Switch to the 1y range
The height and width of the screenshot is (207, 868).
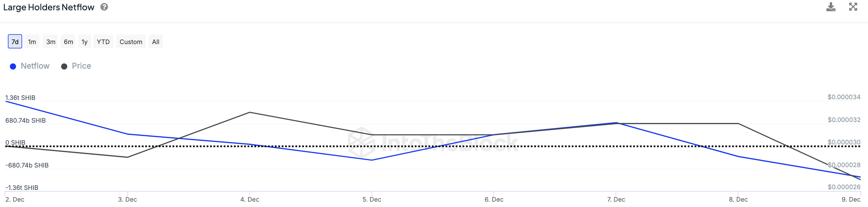pyautogui.click(x=85, y=42)
